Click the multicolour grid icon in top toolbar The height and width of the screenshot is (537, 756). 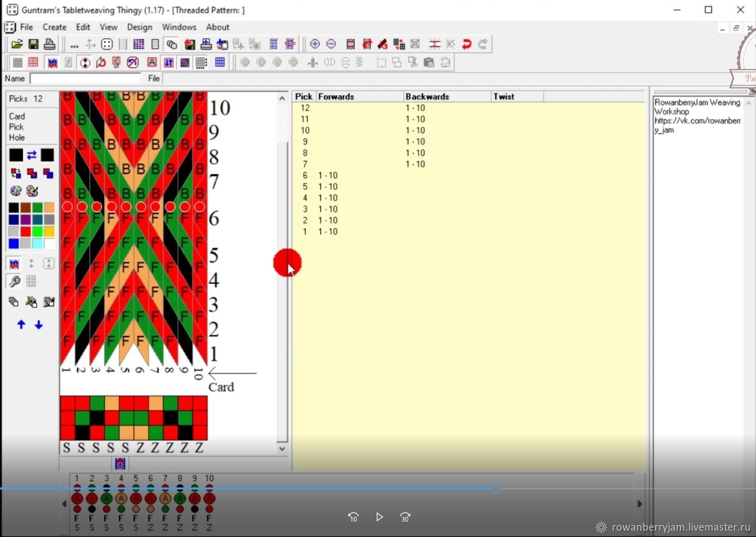139,44
